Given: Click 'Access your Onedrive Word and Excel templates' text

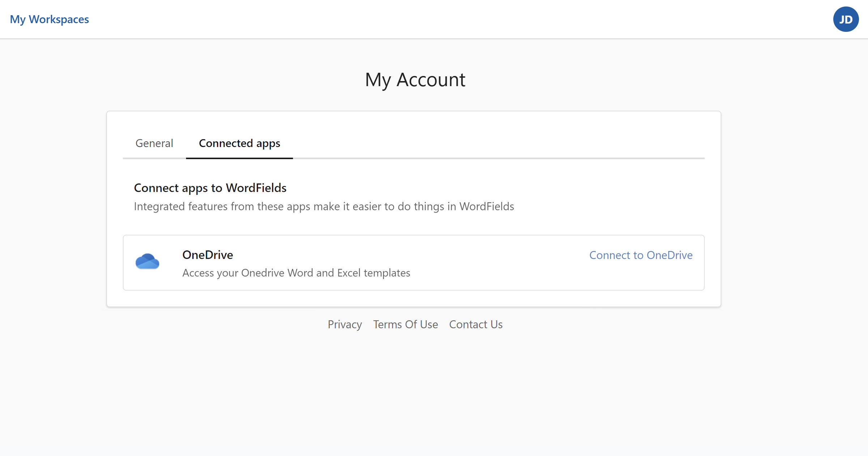Looking at the screenshot, I should (296, 273).
